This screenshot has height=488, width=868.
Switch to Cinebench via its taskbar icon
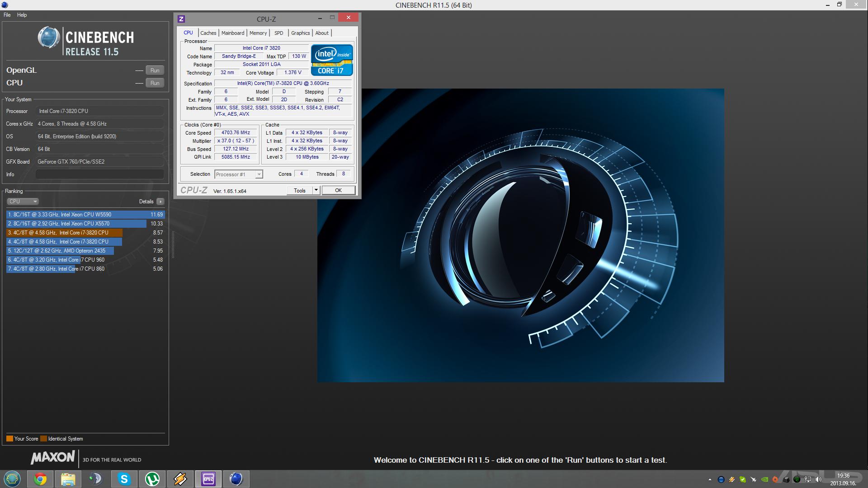click(x=236, y=479)
